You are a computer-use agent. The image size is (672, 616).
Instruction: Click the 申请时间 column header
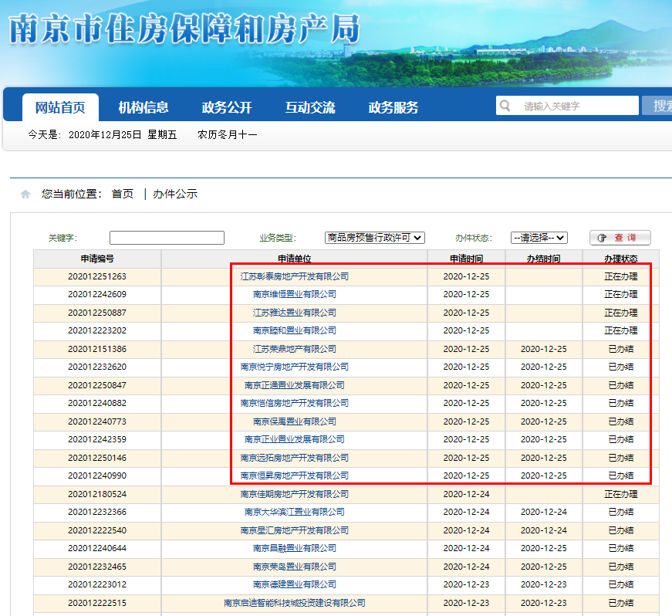(x=466, y=259)
